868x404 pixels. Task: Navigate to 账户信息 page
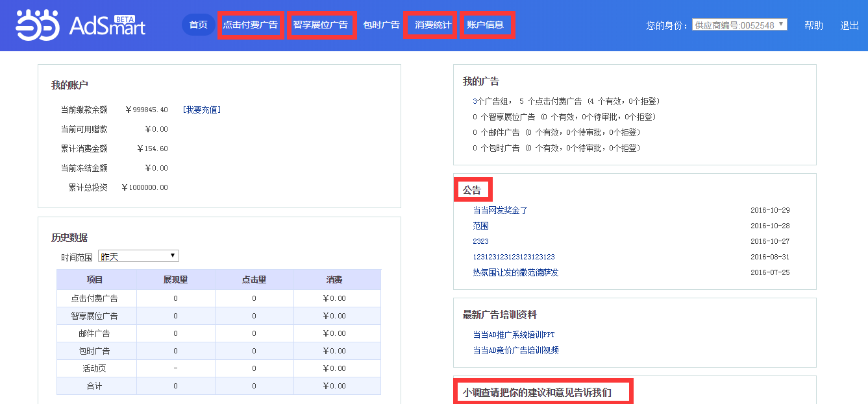pyautogui.click(x=485, y=25)
